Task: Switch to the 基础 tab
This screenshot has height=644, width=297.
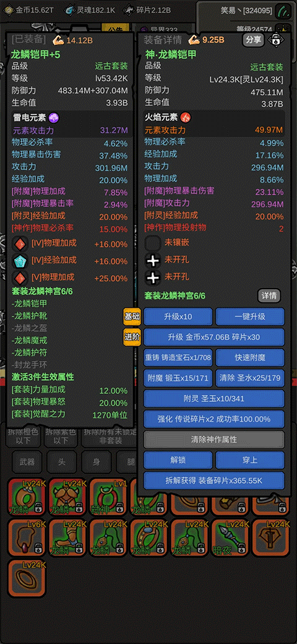Action: point(132,316)
